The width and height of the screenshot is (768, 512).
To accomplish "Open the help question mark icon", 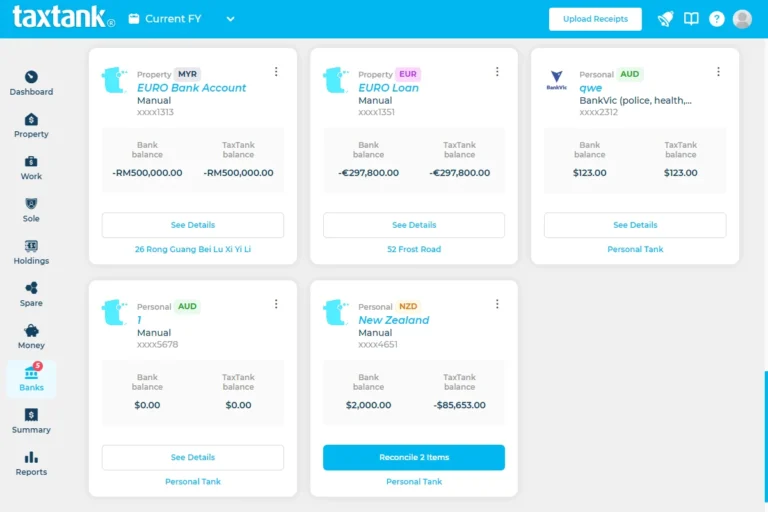I will [717, 19].
